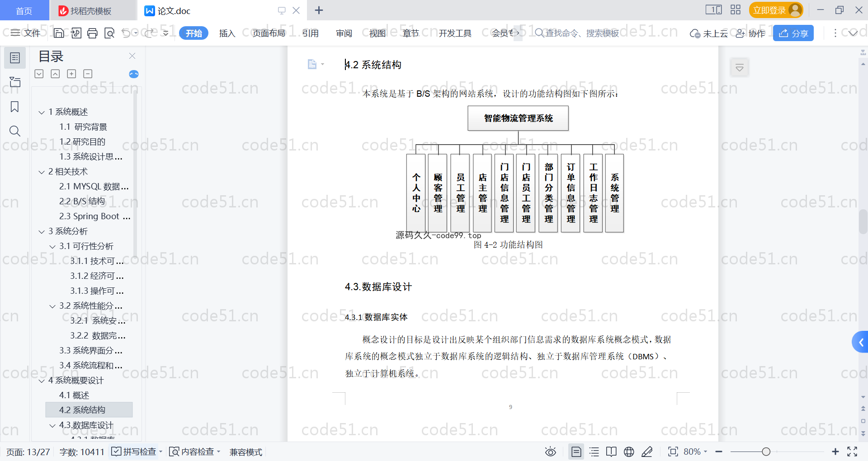Click the expand-all plus icon in outline panel
Viewport: 868px width, 461px height.
coord(71,74)
